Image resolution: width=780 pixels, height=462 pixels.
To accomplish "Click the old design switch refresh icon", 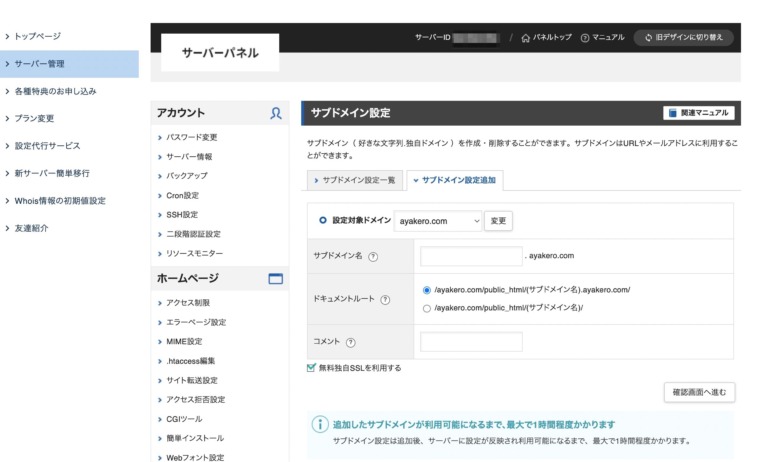I will click(x=648, y=38).
